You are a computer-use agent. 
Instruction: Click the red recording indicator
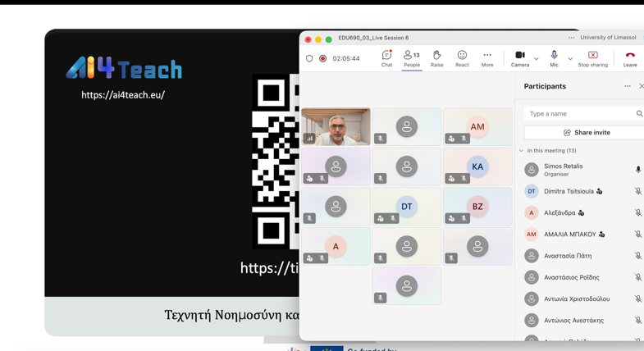point(323,59)
